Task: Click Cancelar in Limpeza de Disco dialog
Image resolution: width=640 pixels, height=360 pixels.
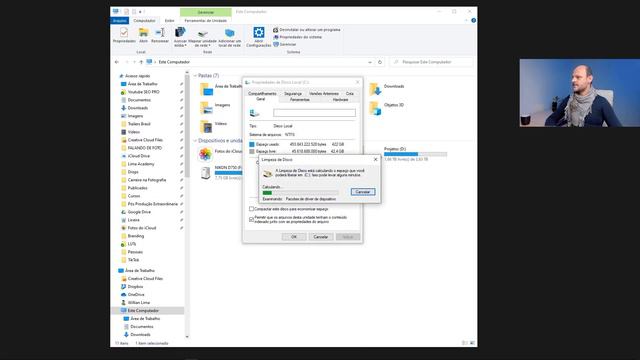Action: tap(363, 192)
